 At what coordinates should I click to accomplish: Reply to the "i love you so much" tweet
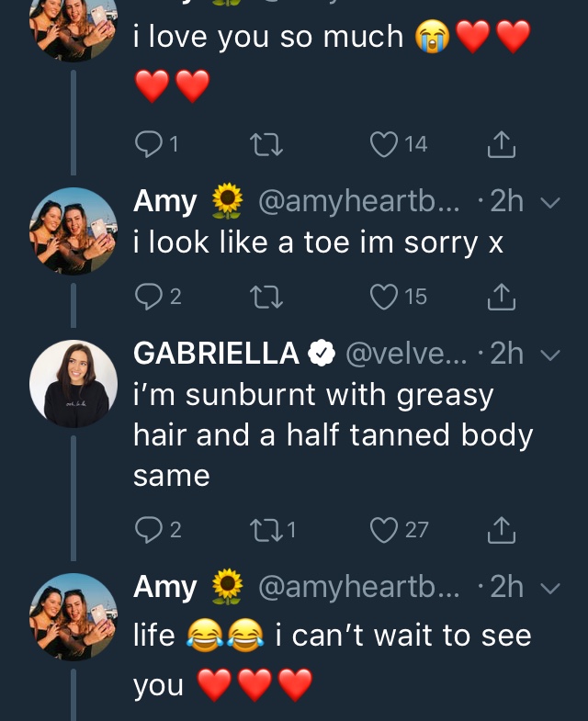[147, 143]
